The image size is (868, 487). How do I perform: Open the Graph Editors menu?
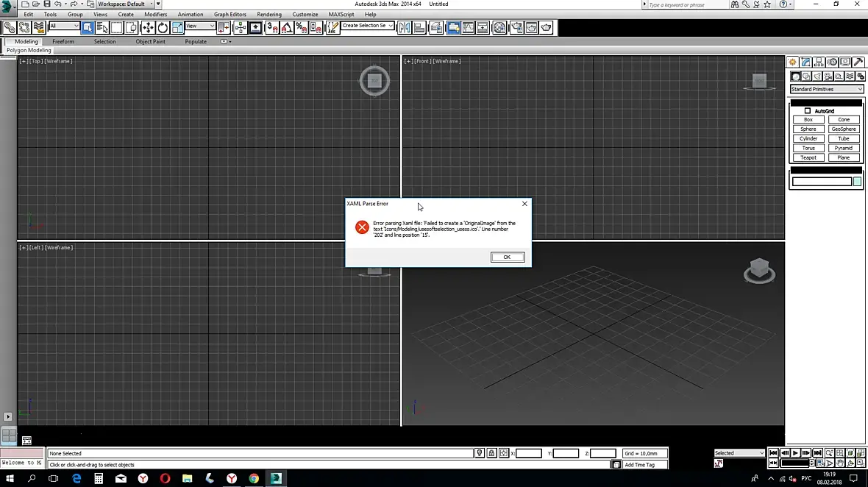230,15
